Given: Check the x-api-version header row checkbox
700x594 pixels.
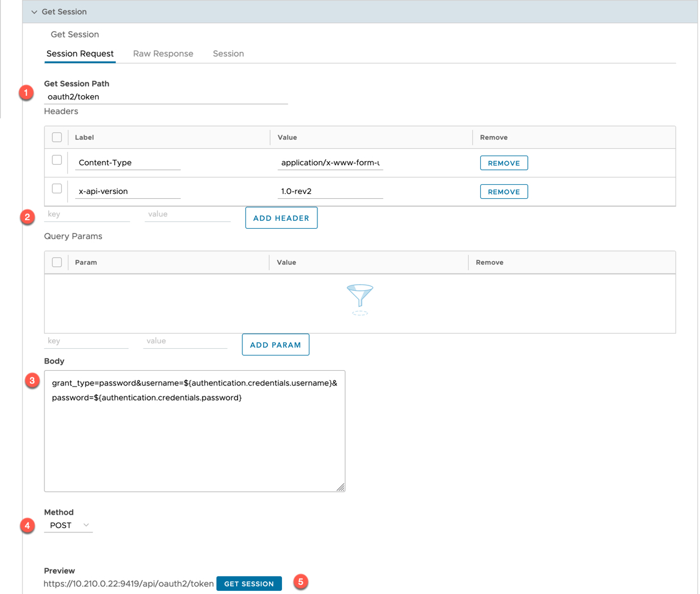Looking at the screenshot, I should click(x=57, y=188).
